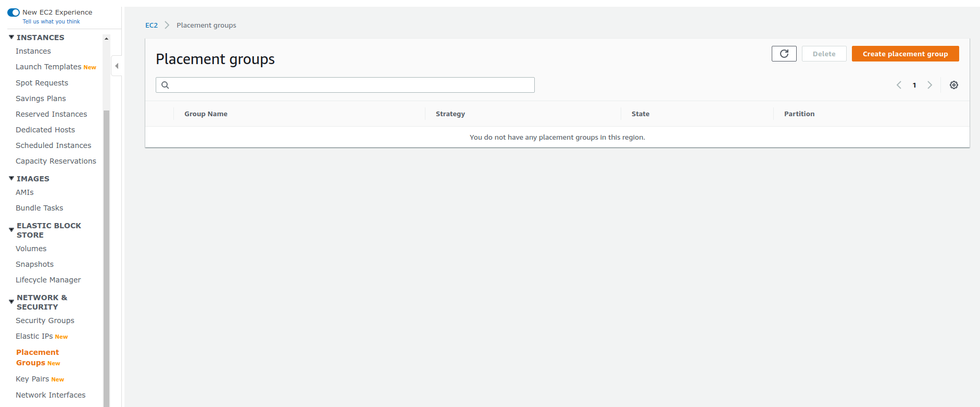Open table preferences gear icon
The width and height of the screenshot is (980, 407).
(953, 85)
